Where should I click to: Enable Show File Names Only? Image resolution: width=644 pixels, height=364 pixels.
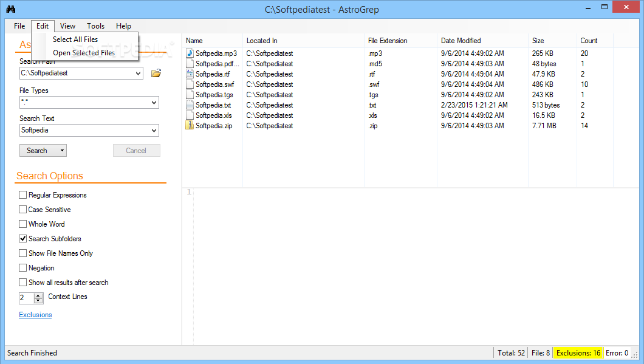pos(23,253)
